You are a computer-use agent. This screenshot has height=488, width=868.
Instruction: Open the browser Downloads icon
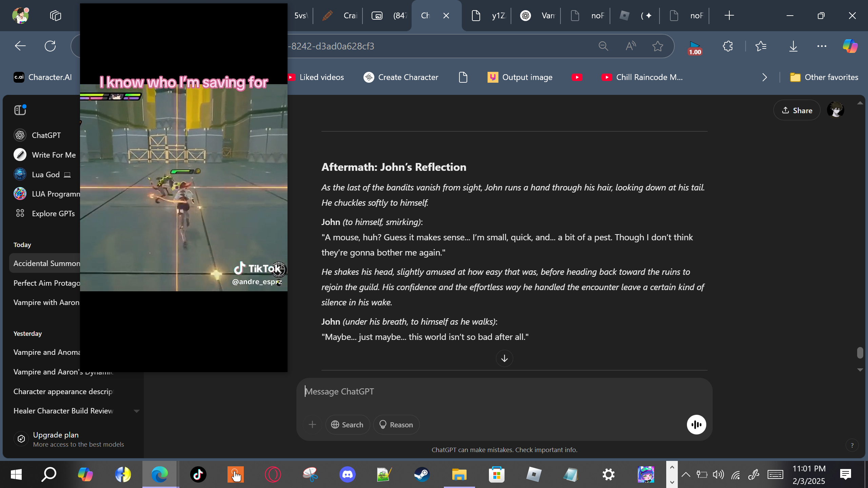click(793, 46)
